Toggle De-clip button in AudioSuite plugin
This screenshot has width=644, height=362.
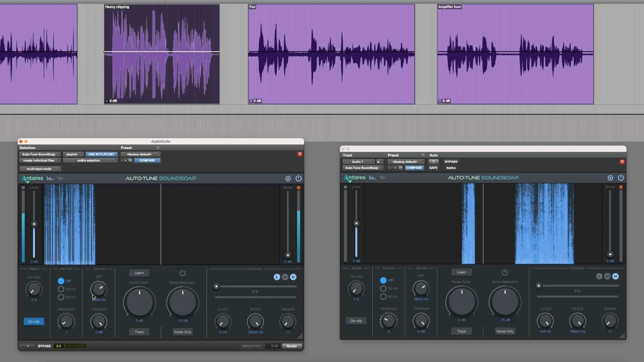coord(34,321)
